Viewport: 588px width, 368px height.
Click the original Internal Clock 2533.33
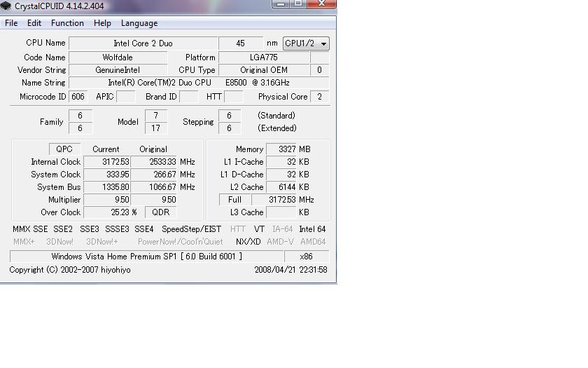pyautogui.click(x=153, y=162)
